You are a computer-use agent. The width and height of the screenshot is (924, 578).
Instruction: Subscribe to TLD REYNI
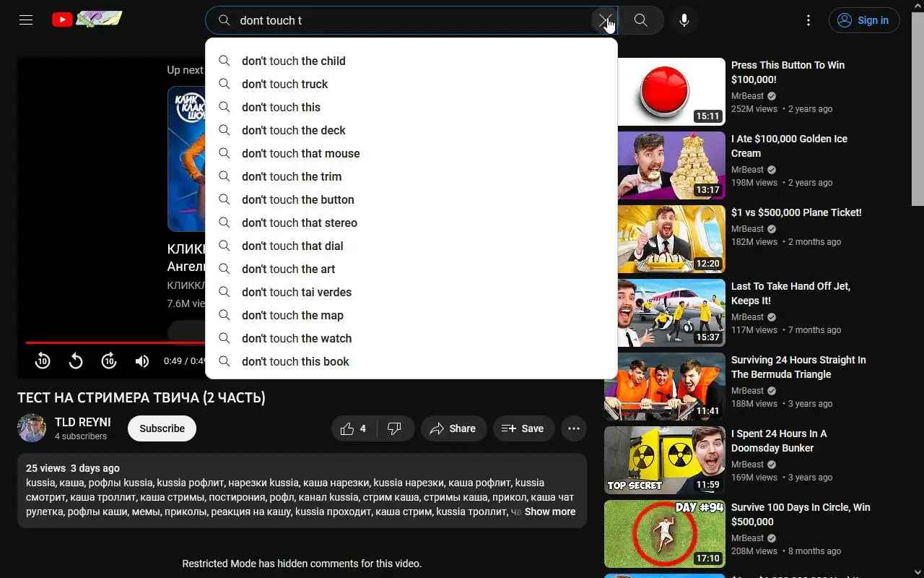point(162,428)
